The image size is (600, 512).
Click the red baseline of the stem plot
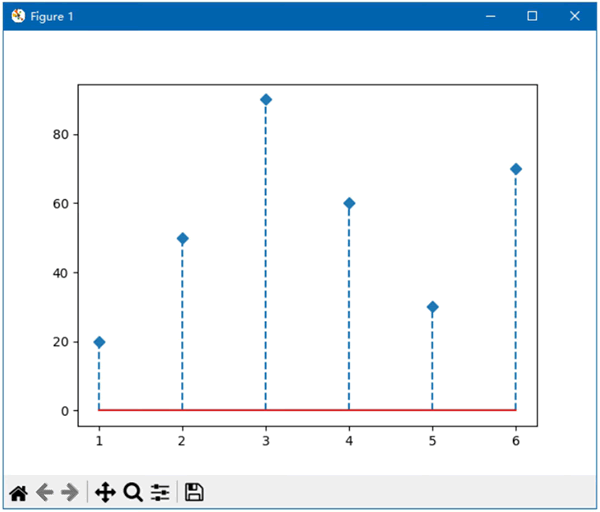pyautogui.click(x=307, y=410)
